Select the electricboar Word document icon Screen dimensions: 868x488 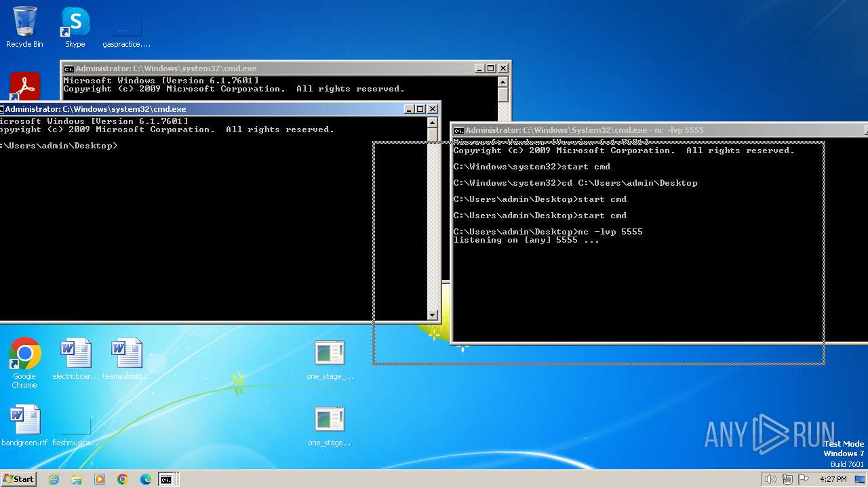coord(75,359)
